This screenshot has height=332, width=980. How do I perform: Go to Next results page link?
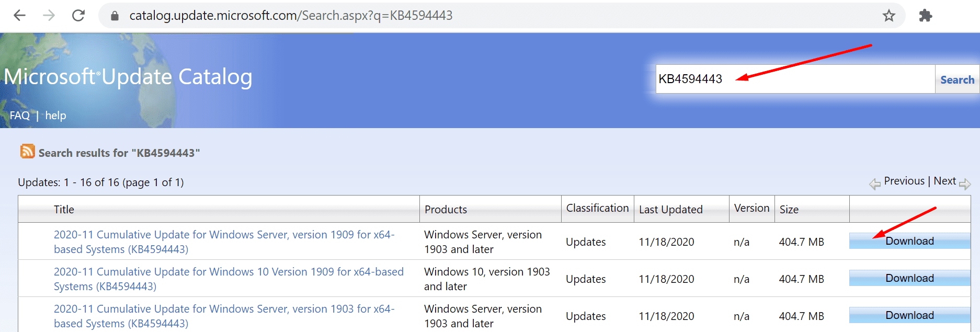point(944,181)
